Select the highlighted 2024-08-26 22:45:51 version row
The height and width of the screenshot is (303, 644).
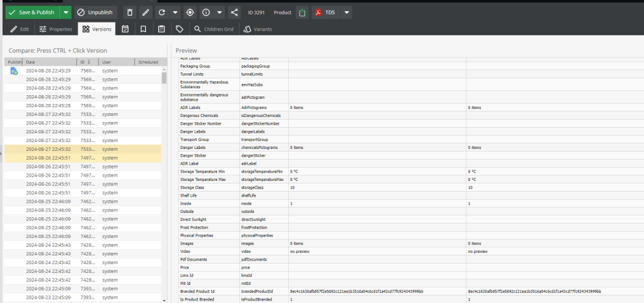coord(83,158)
